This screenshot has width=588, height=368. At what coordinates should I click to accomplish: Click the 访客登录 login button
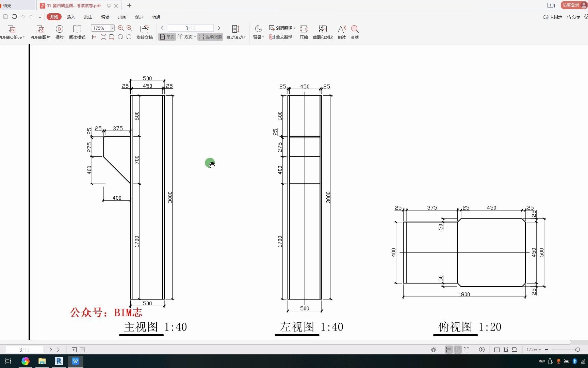(x=571, y=5)
